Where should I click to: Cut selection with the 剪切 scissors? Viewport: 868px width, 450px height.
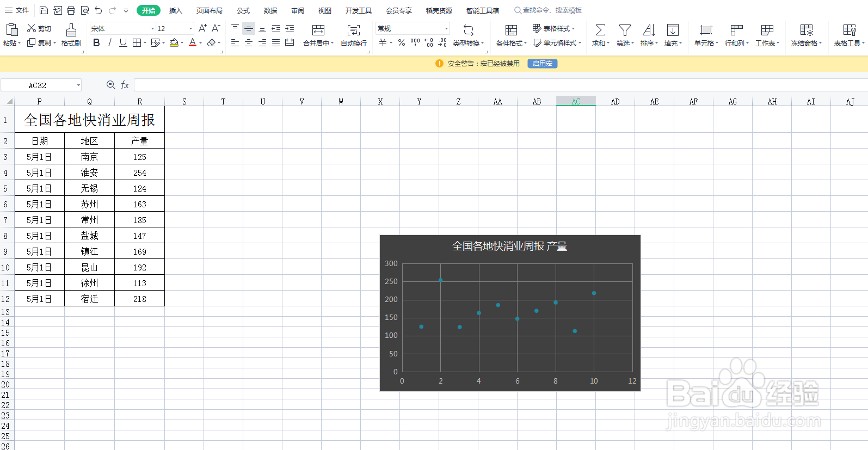39,28
